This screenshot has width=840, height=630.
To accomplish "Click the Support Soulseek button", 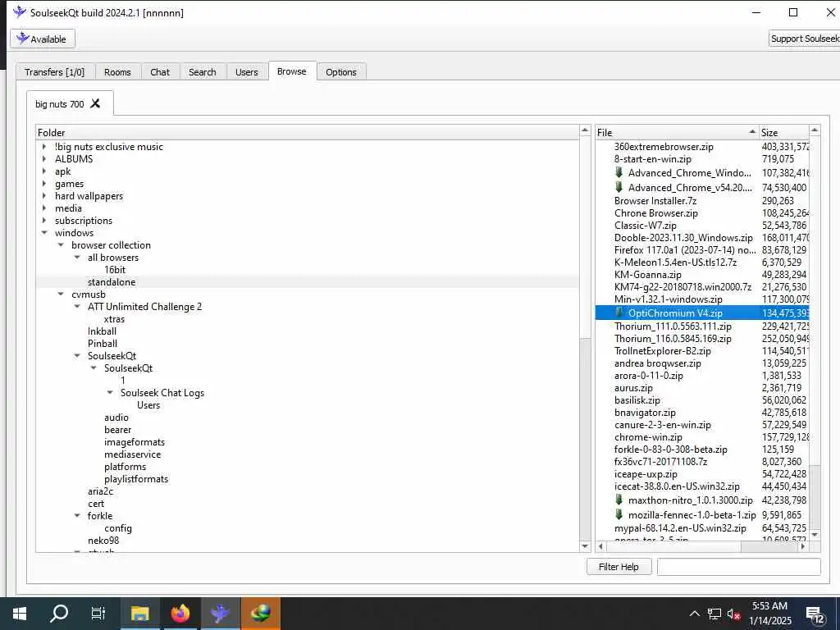I will [x=804, y=39].
